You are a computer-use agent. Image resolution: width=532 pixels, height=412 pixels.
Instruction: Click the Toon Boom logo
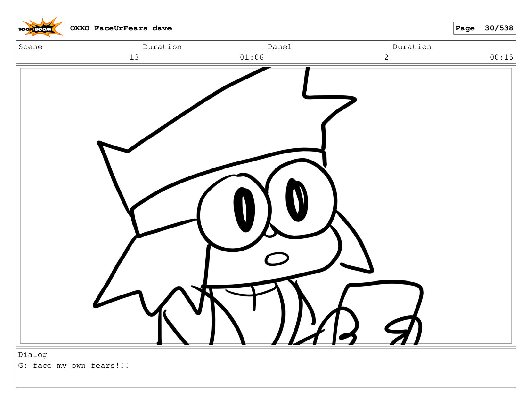(x=40, y=27)
